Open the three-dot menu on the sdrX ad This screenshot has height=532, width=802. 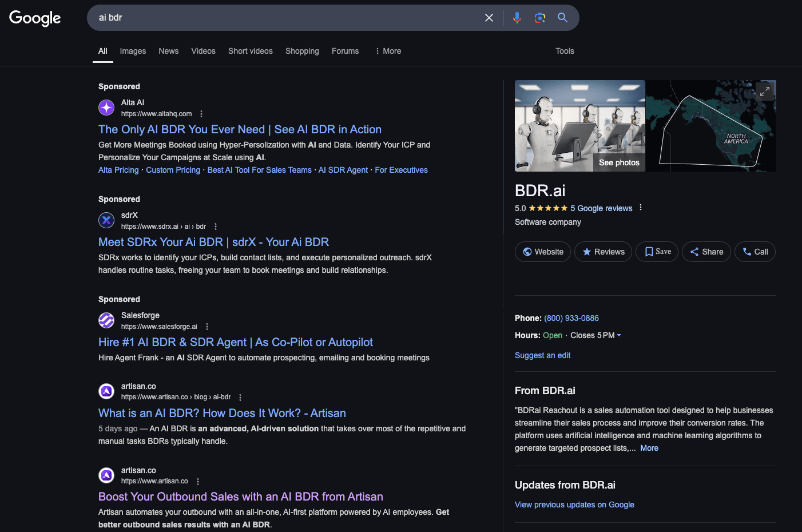tap(216, 227)
